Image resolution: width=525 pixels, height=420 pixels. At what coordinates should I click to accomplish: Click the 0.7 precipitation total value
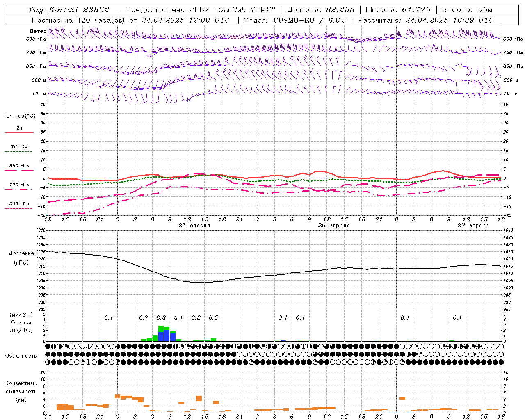tap(144, 318)
